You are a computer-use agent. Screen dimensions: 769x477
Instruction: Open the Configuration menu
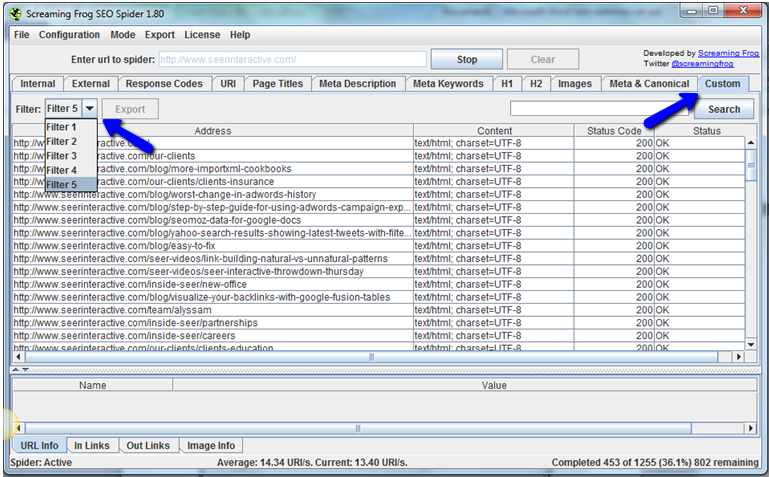(x=69, y=34)
